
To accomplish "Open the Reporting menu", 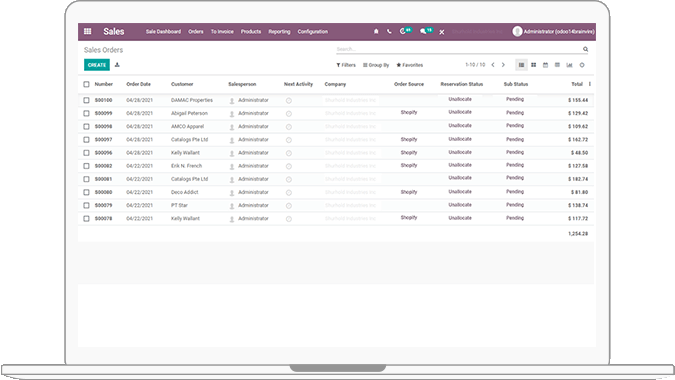I will pyautogui.click(x=279, y=31).
